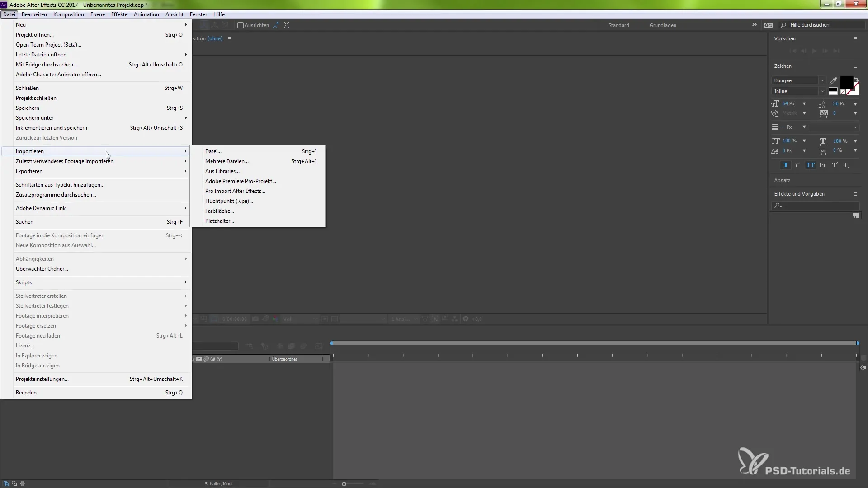
Task: Open the Exportieren submenu
Action: pos(97,171)
